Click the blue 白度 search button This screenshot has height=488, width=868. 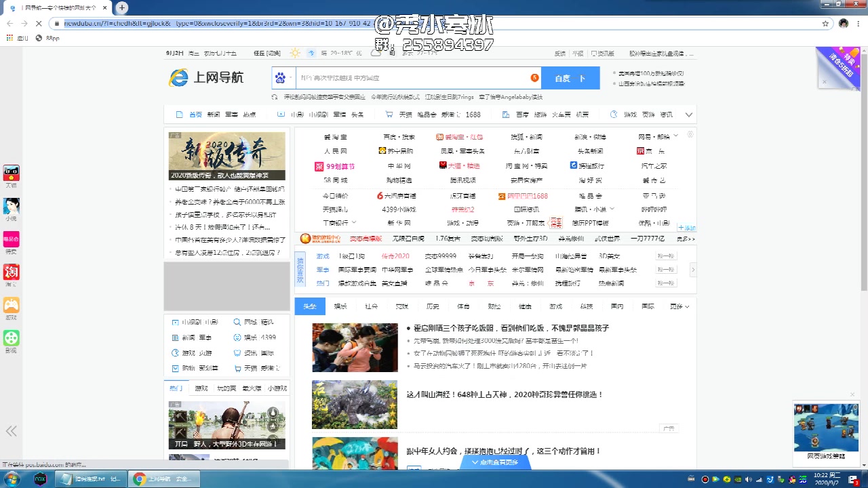(570, 78)
